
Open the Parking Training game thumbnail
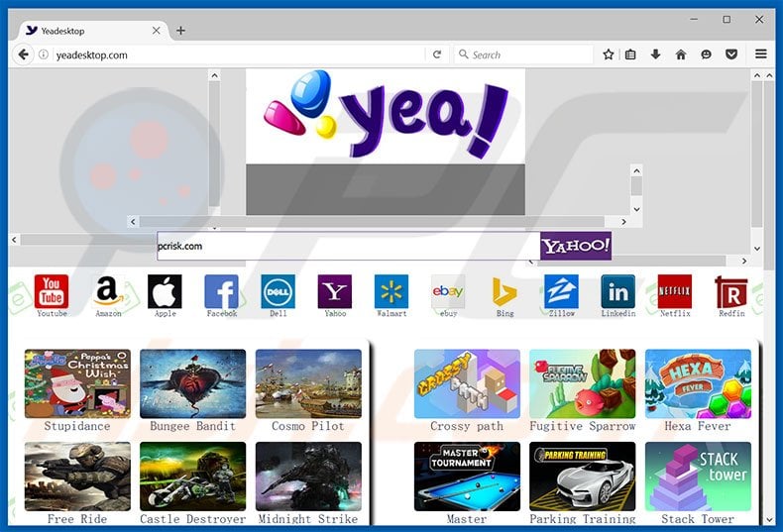click(x=582, y=477)
